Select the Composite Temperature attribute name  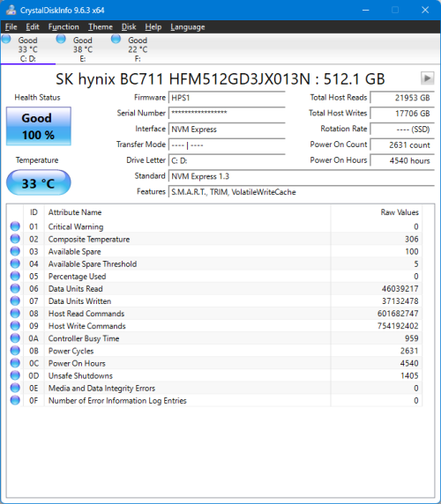[x=89, y=239]
